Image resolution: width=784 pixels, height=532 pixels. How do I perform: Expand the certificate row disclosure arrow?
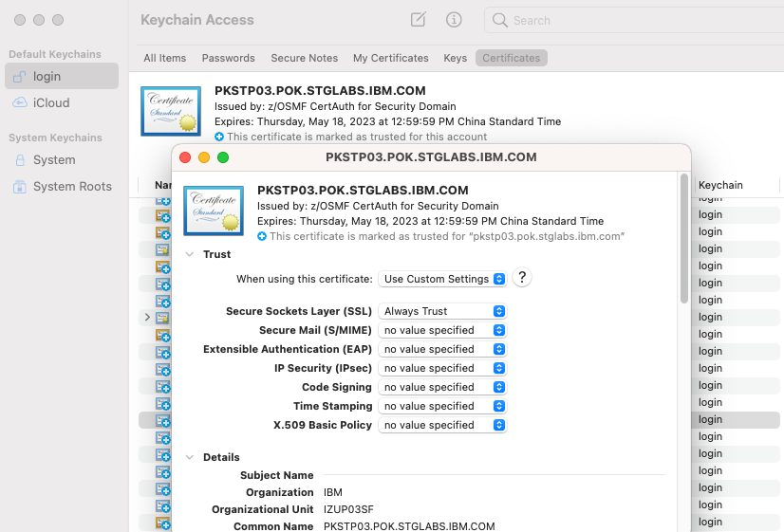coord(147,317)
